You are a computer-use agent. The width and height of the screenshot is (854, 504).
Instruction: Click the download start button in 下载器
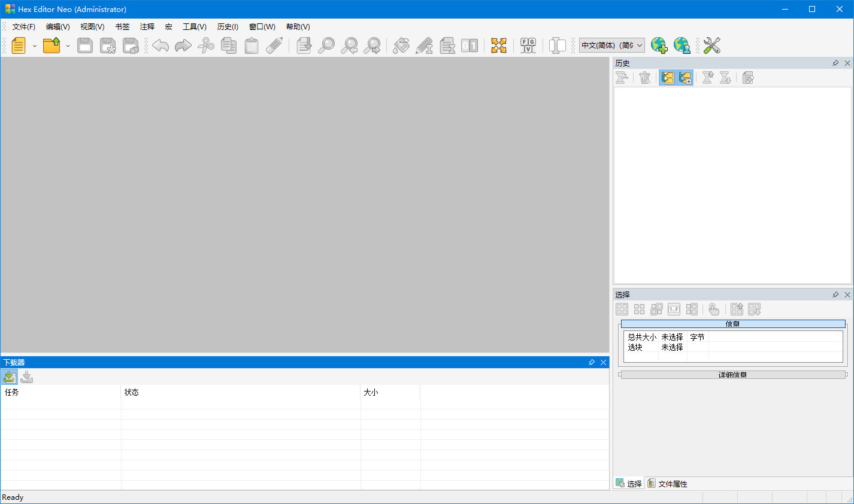(x=9, y=377)
